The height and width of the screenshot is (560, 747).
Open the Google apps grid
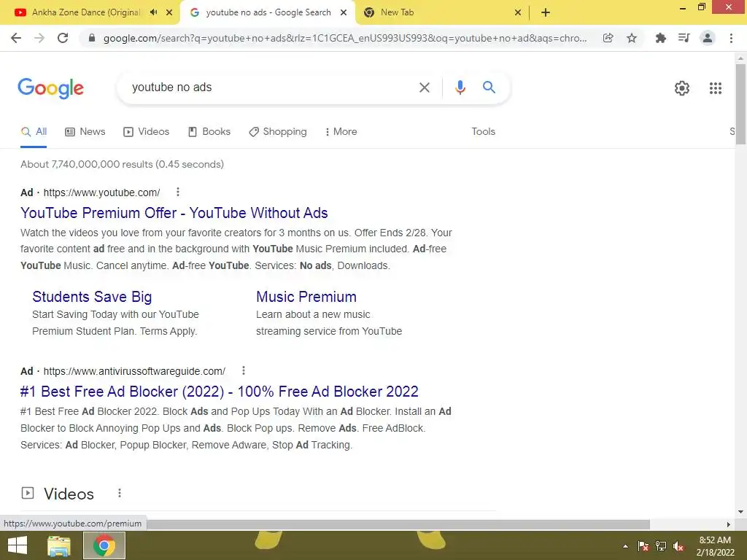716,88
